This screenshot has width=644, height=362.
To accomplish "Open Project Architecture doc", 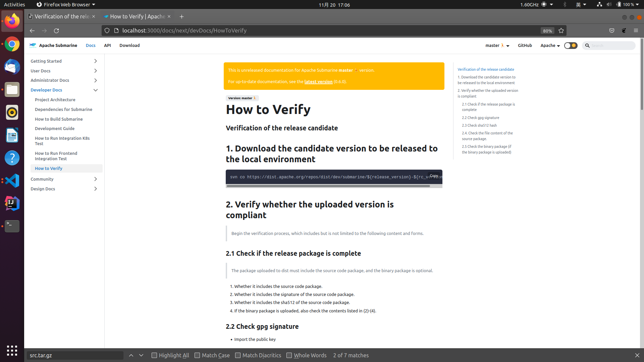I will pyautogui.click(x=55, y=100).
